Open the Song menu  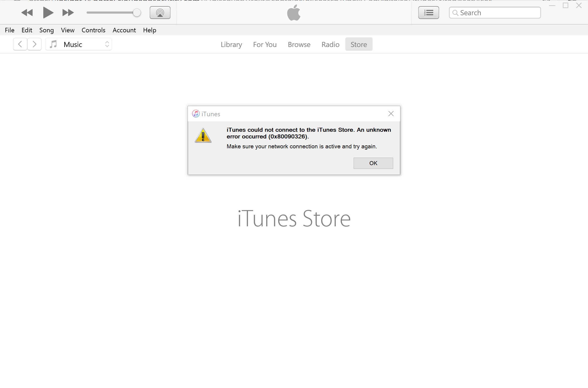47,30
